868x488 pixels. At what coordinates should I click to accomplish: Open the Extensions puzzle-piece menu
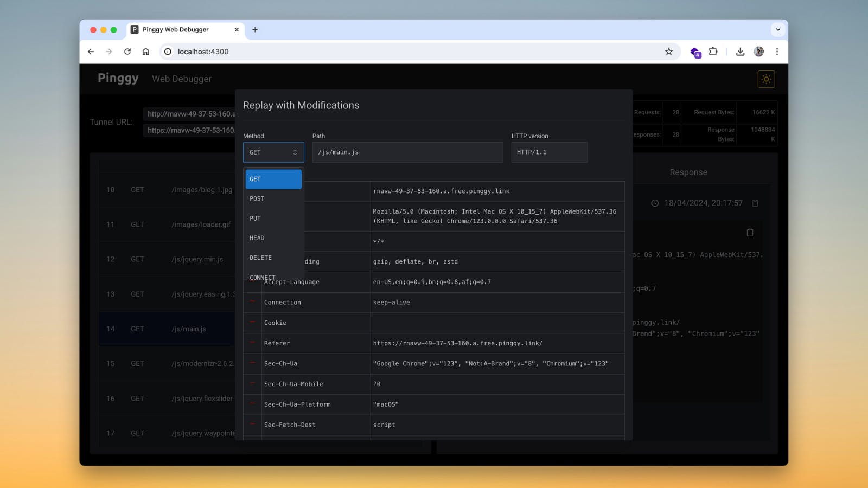pos(713,52)
